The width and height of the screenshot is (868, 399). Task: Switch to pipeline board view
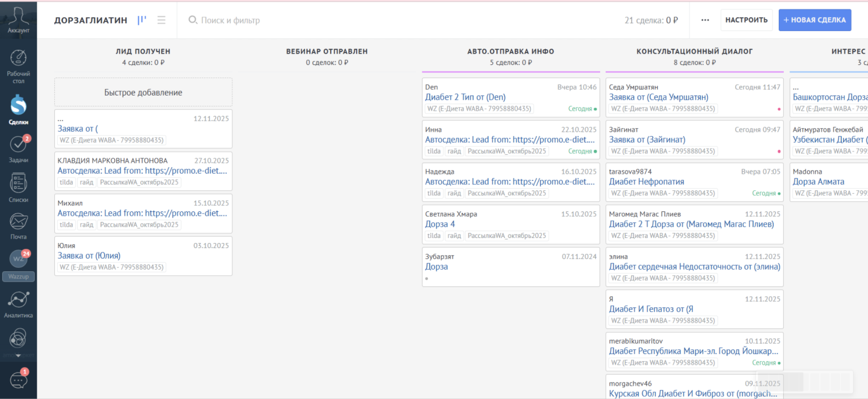click(x=142, y=20)
